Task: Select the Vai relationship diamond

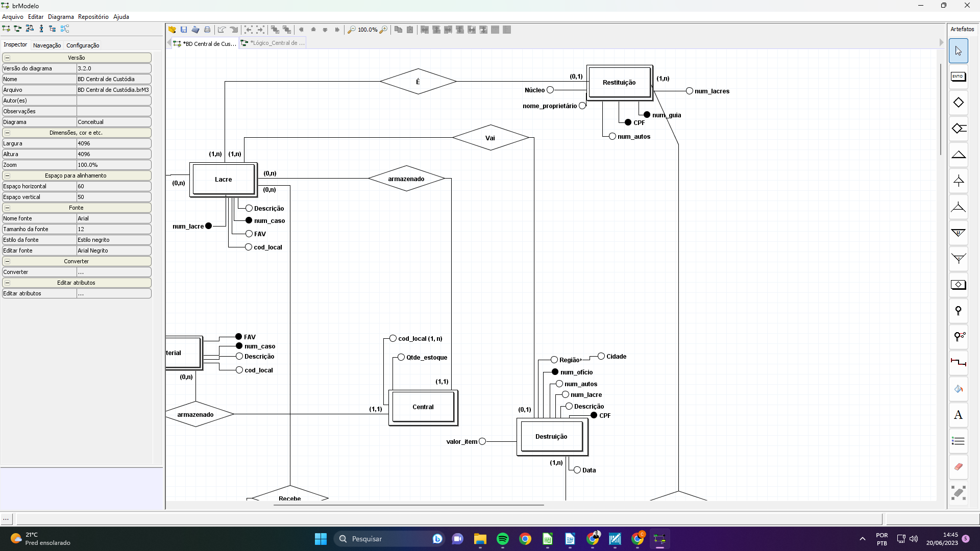Action: click(491, 138)
